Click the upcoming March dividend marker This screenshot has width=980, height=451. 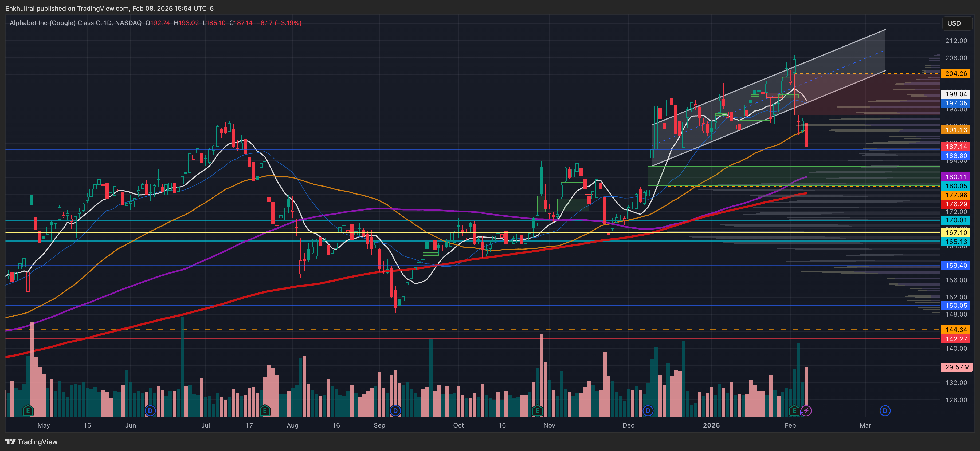pos(885,411)
